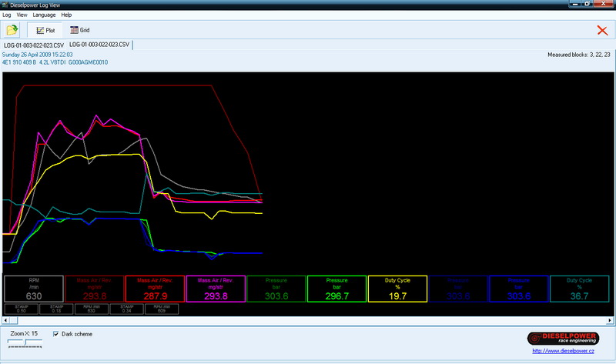
Task: Switch to Plot view
Action: click(45, 31)
